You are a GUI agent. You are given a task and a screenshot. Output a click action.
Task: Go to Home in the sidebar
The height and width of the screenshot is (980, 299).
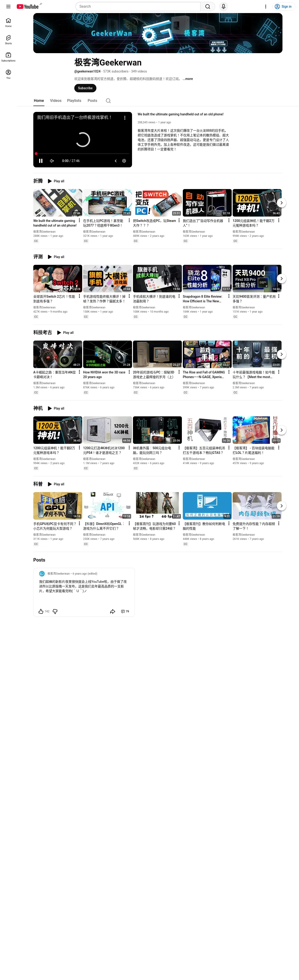[8, 22]
